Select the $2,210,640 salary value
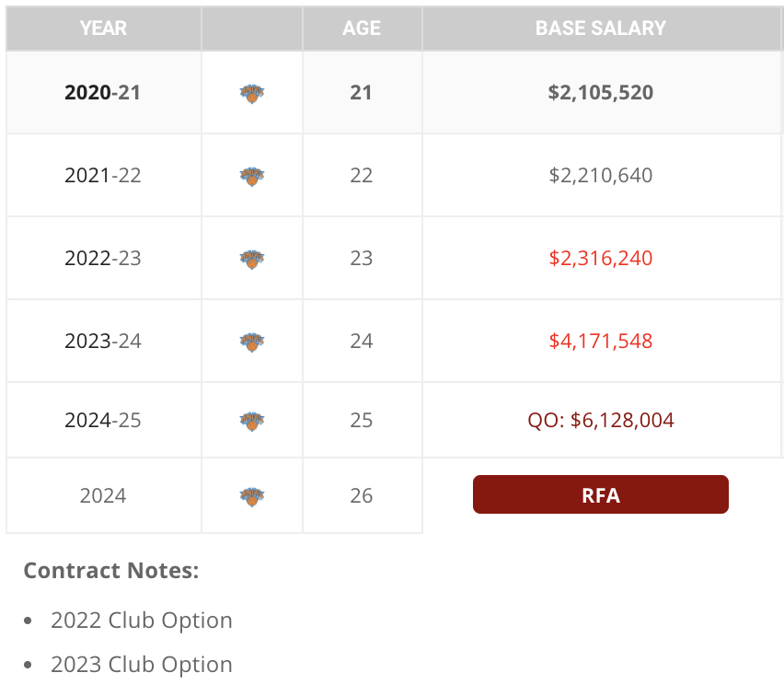The width and height of the screenshot is (784, 696). [x=601, y=176]
